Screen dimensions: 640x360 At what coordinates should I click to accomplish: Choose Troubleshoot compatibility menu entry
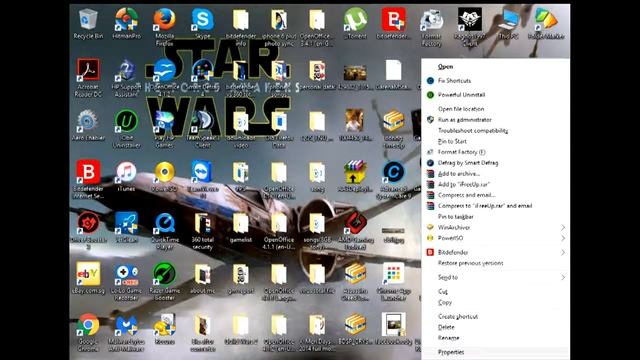tap(473, 131)
